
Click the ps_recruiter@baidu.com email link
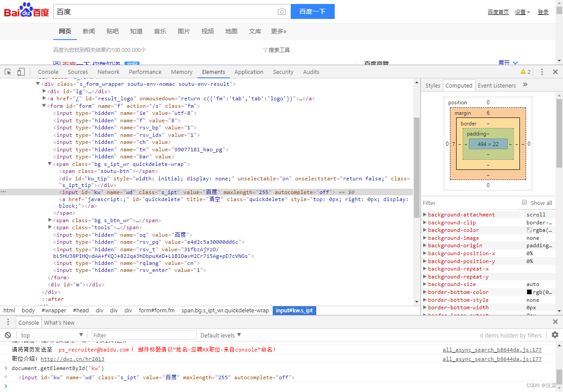(94, 349)
